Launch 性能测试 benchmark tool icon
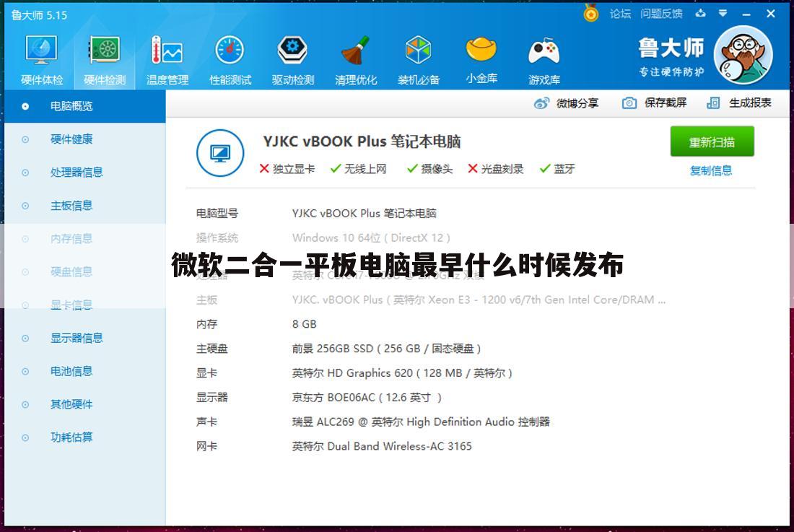 click(230, 51)
